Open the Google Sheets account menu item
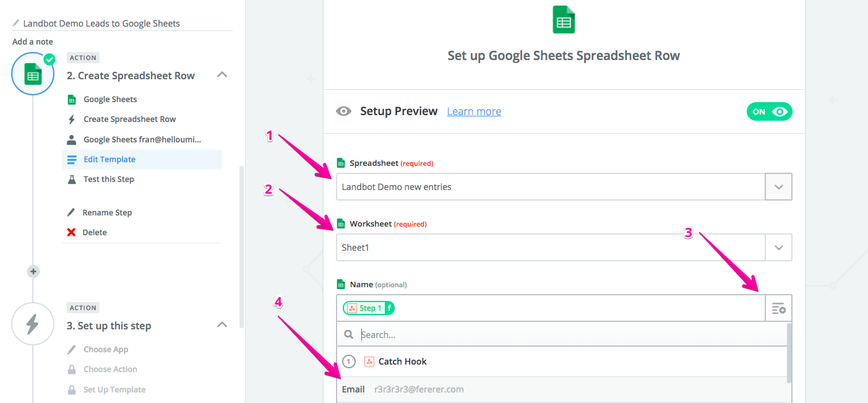Viewport: 868px width, 403px height. tap(142, 139)
